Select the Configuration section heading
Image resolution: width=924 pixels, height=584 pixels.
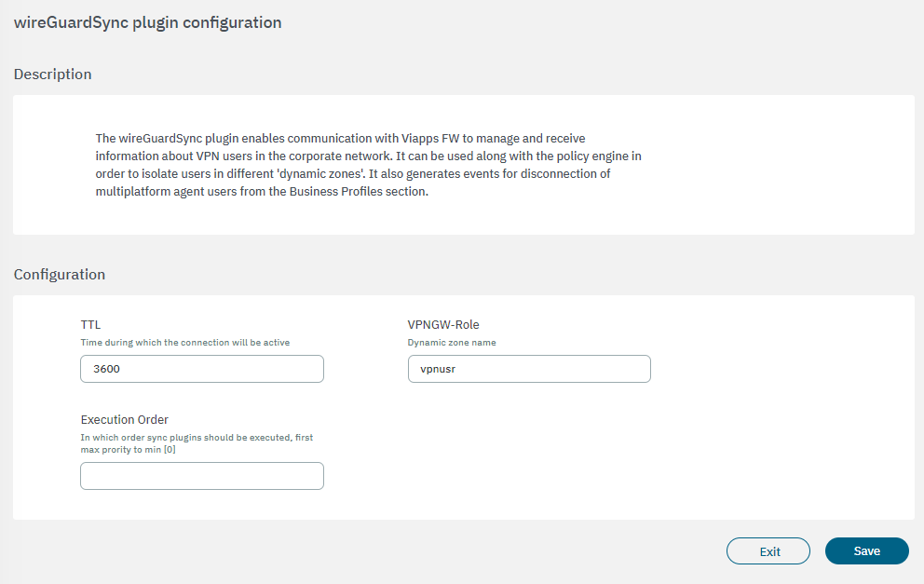59,275
